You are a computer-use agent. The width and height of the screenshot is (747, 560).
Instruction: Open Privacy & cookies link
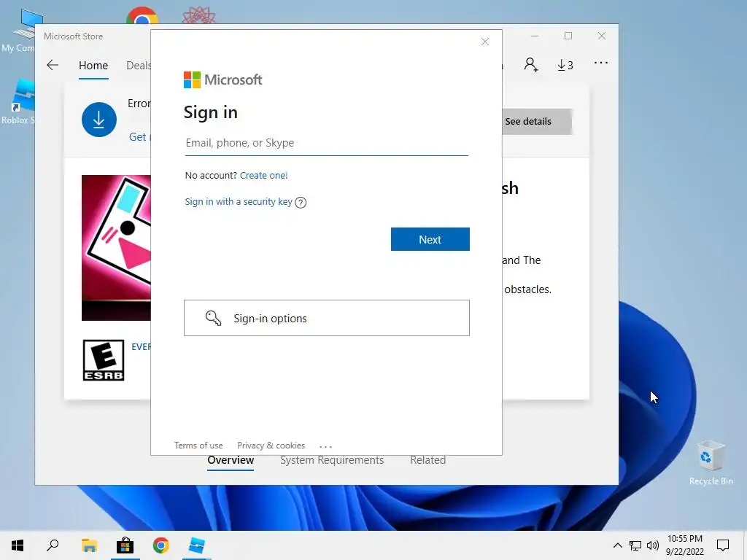tap(271, 446)
